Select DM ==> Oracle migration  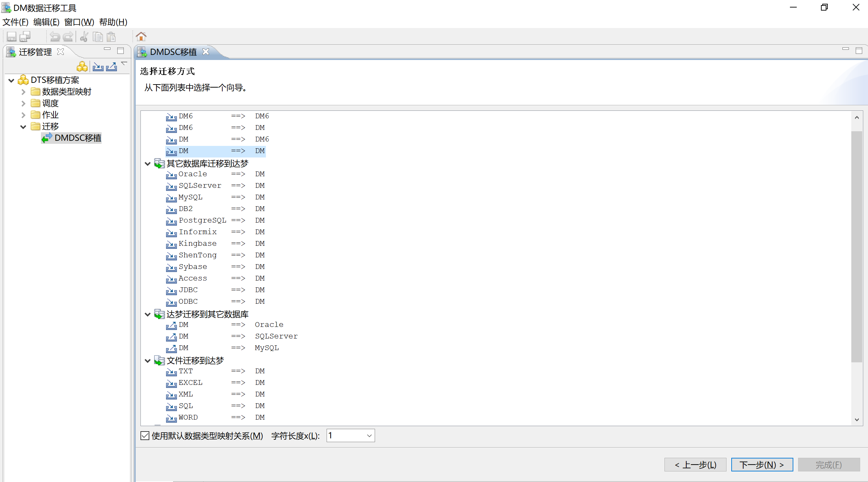click(x=225, y=325)
